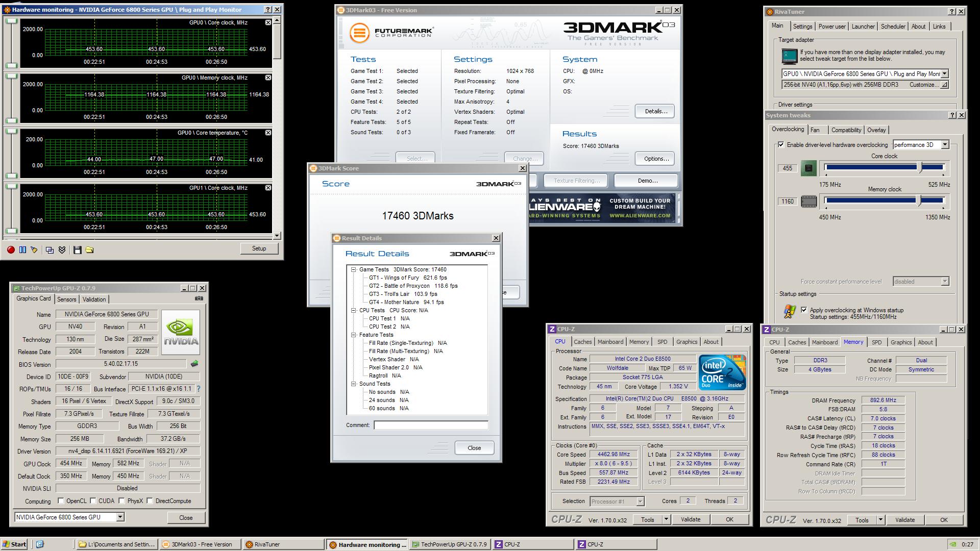Click the GPU-Z screenshot camera icon
This screenshot has width=980, height=551.
(199, 298)
